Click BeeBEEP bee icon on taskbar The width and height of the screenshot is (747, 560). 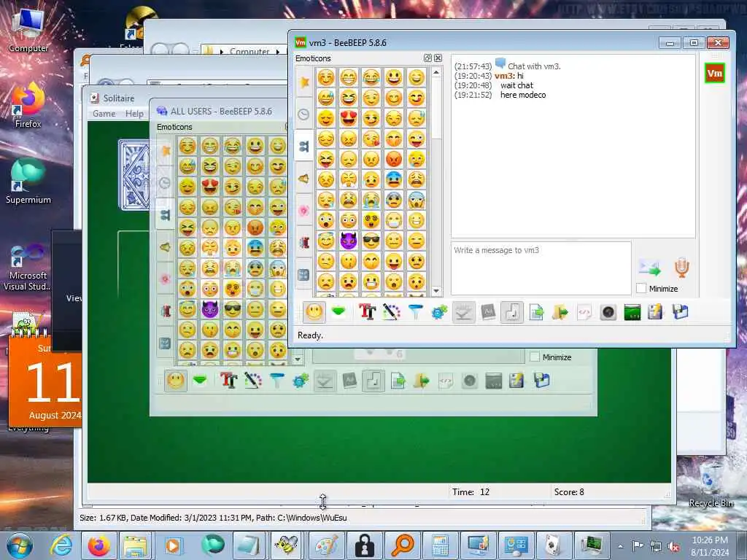pyautogui.click(x=287, y=545)
